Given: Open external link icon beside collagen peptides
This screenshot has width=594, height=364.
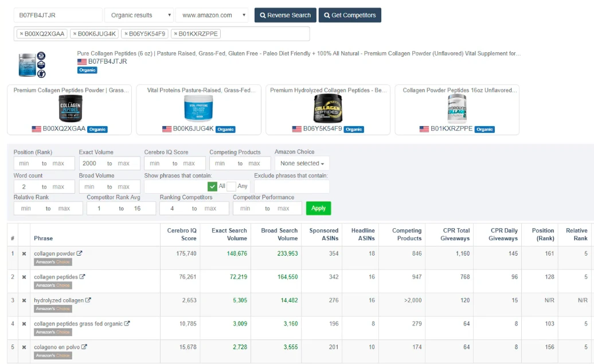Looking at the screenshot, I should click(83, 277).
